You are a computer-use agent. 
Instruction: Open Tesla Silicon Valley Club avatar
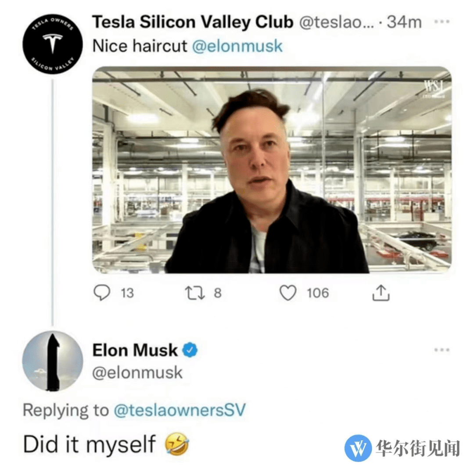[x=53, y=44]
